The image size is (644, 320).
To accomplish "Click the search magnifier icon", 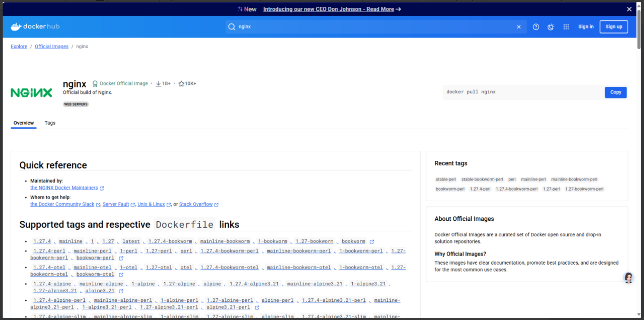I will [x=232, y=27].
